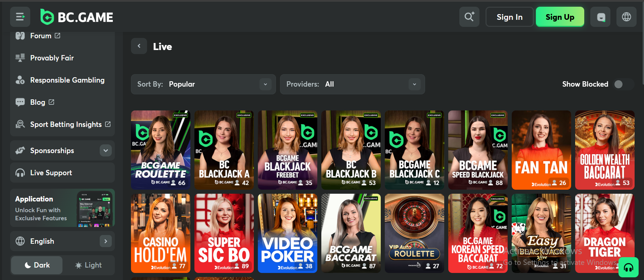Click the Blog speech bubble icon
Viewport: 644px width, 280px height.
point(20,102)
